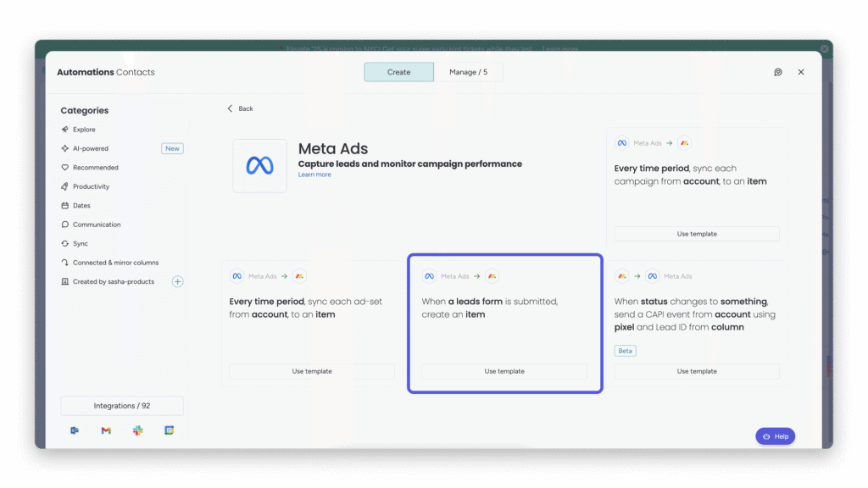
Task: Close the Automations dialog
Action: click(x=801, y=72)
